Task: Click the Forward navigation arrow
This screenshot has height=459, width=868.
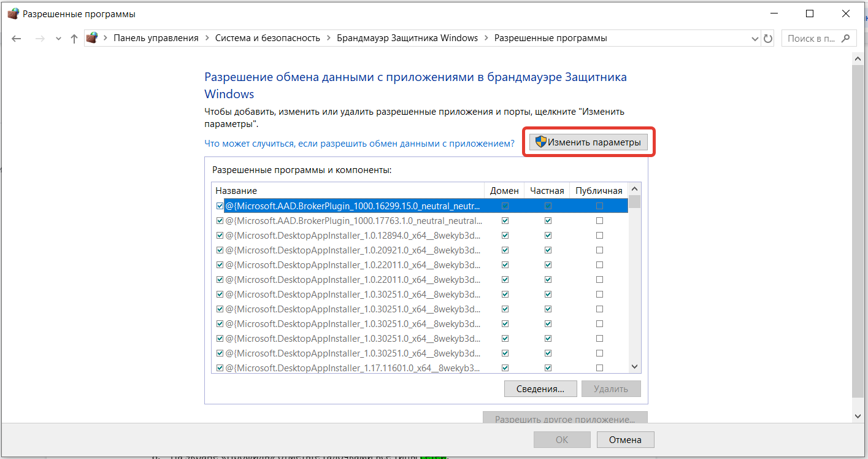Action: point(40,38)
